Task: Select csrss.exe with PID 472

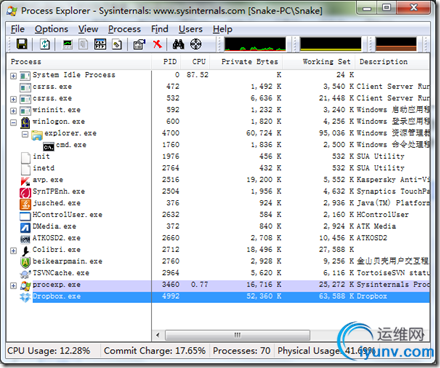Action: (x=218, y=87)
